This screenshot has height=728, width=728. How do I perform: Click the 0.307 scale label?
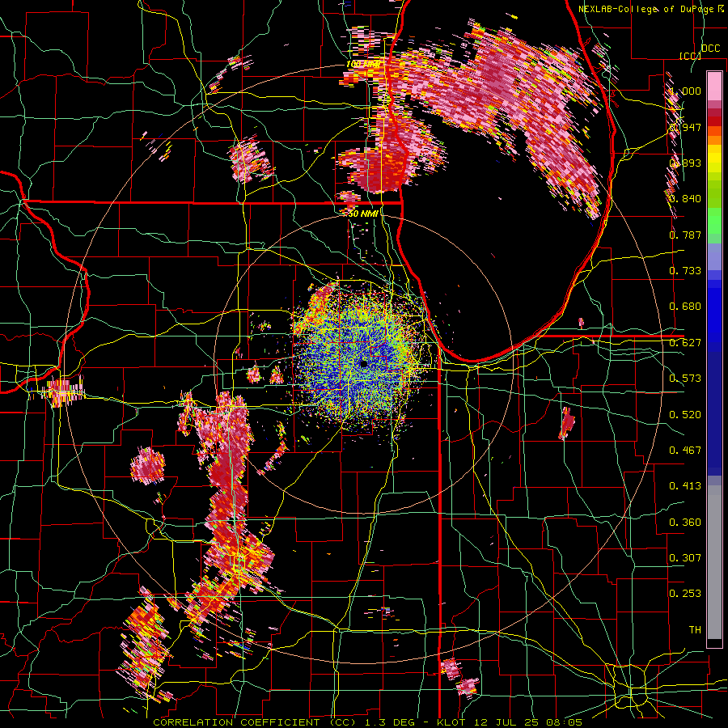pos(685,558)
